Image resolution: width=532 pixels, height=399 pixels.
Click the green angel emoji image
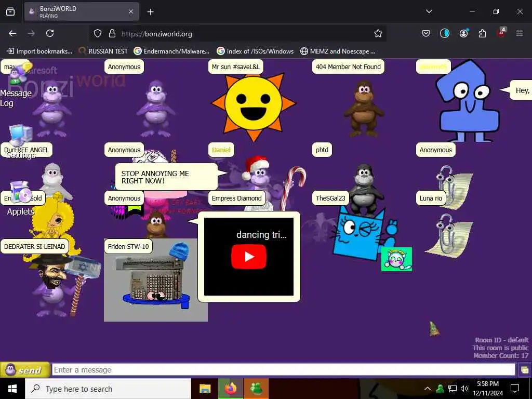point(396,259)
